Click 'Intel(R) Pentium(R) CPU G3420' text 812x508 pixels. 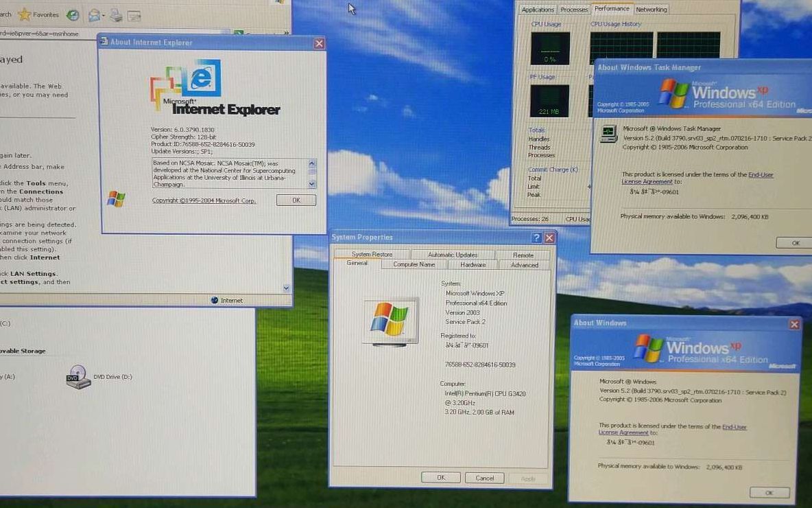[486, 394]
